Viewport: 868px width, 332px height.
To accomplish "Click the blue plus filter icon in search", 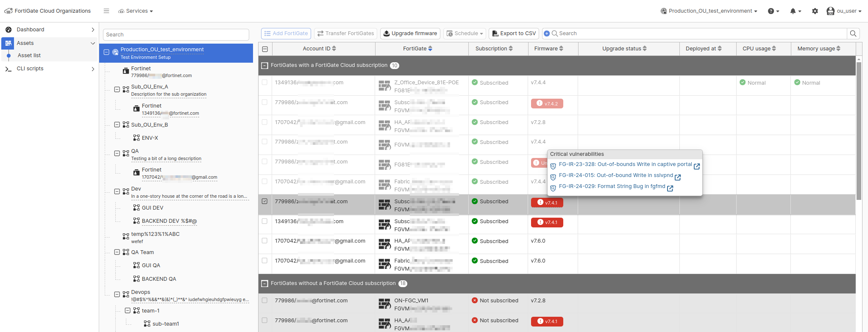I will (x=547, y=33).
